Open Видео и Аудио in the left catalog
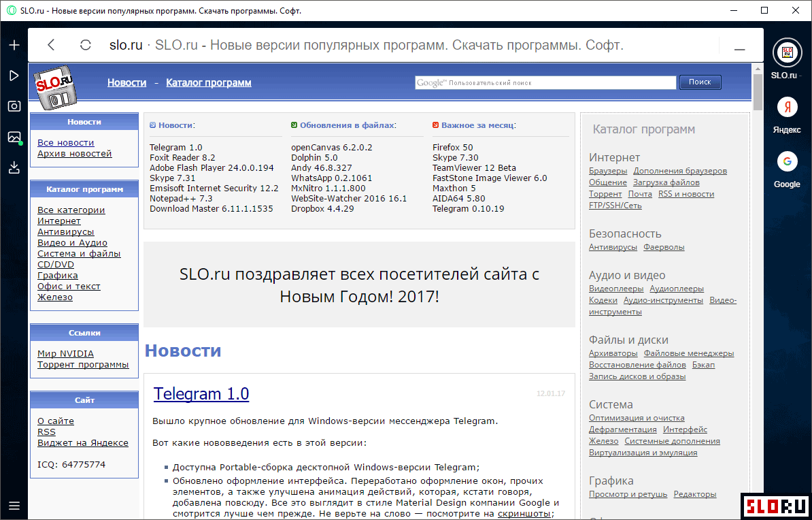The image size is (812, 520). pyautogui.click(x=73, y=242)
